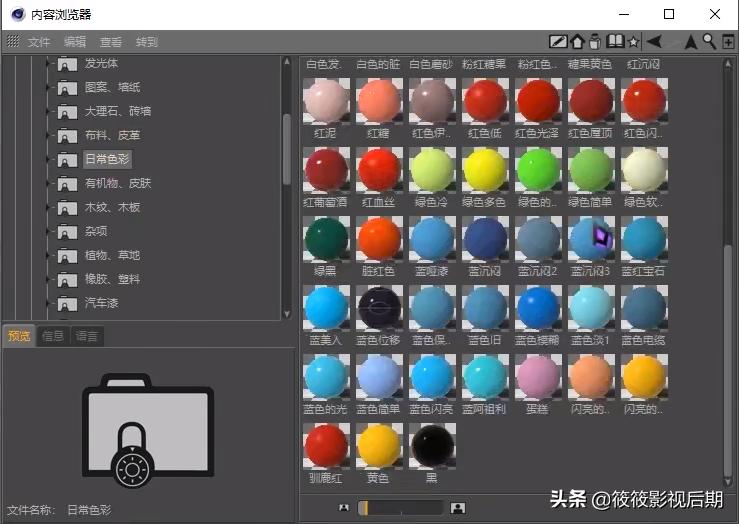
Task: Select the 蓝色位移 material thumbnail
Action: pyautogui.click(x=379, y=309)
